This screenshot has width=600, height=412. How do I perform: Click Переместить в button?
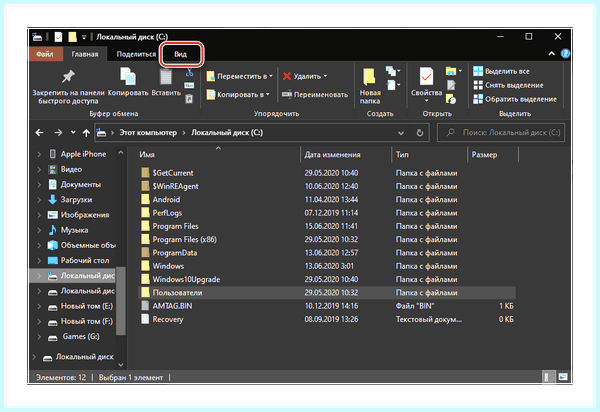pos(239,76)
